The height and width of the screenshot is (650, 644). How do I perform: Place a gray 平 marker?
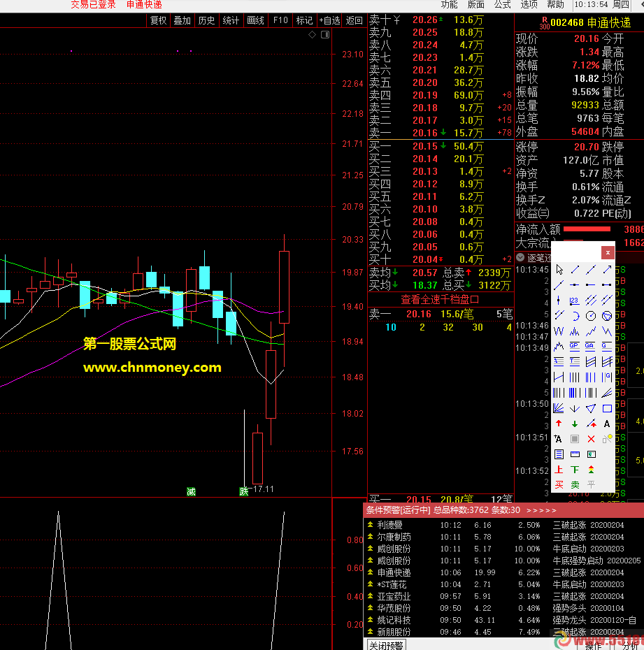click(x=591, y=484)
